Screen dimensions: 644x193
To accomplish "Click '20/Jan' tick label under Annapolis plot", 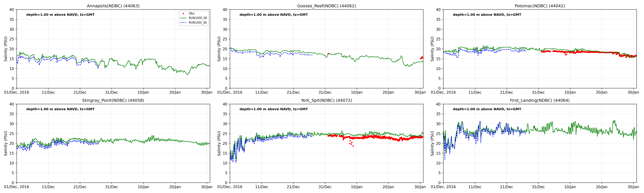I will tap(175, 92).
